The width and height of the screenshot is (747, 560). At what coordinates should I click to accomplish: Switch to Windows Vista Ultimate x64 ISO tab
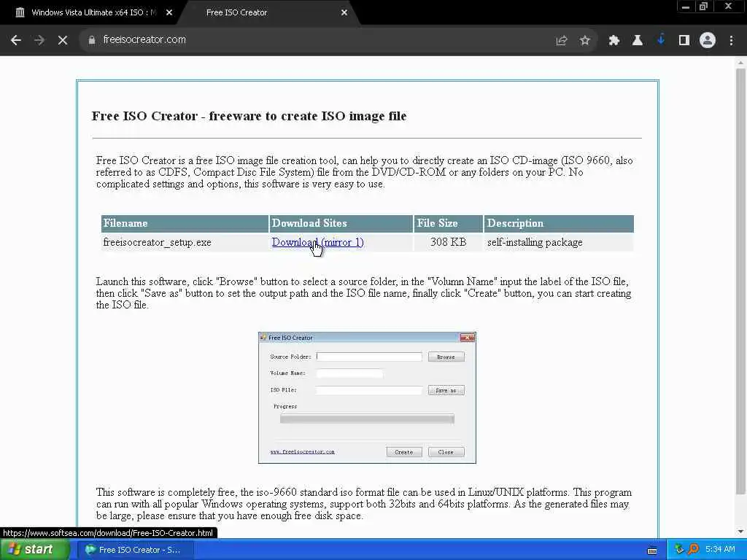click(x=94, y=13)
